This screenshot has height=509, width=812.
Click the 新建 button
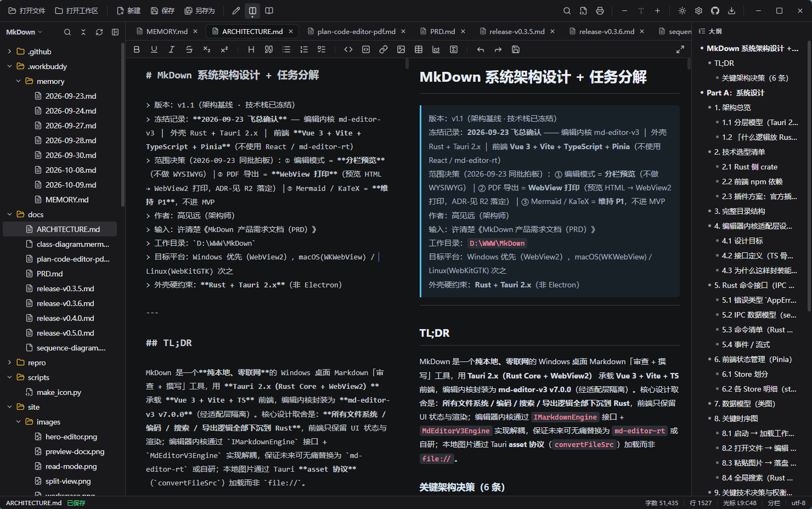click(x=129, y=10)
